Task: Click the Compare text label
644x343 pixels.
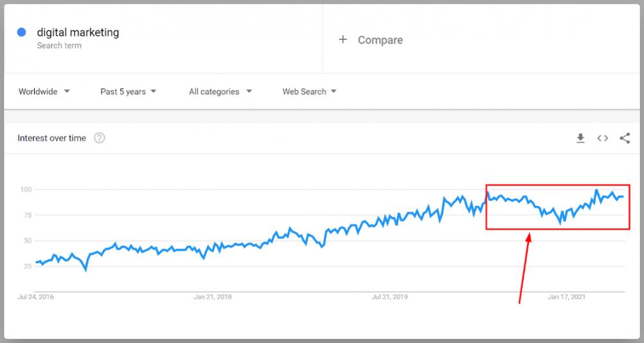Action: pyautogui.click(x=380, y=40)
